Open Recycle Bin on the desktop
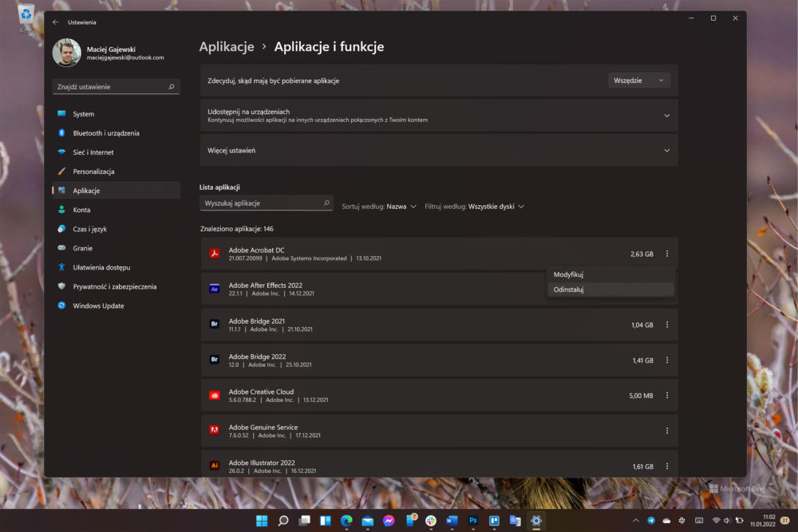 coord(26,18)
